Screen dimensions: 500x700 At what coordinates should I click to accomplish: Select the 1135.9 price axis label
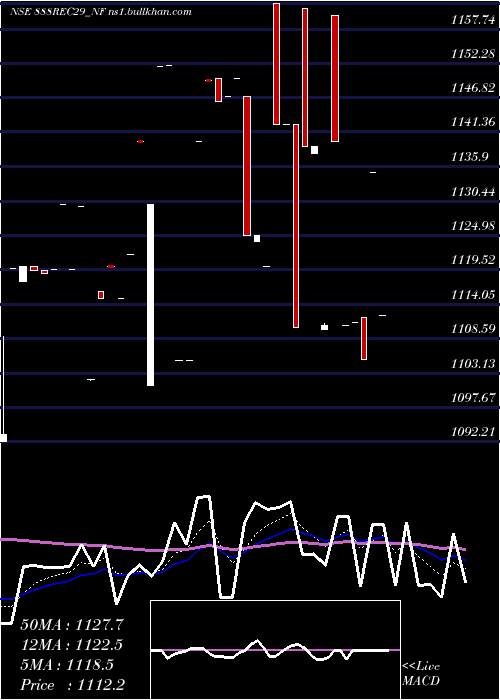tap(469, 157)
